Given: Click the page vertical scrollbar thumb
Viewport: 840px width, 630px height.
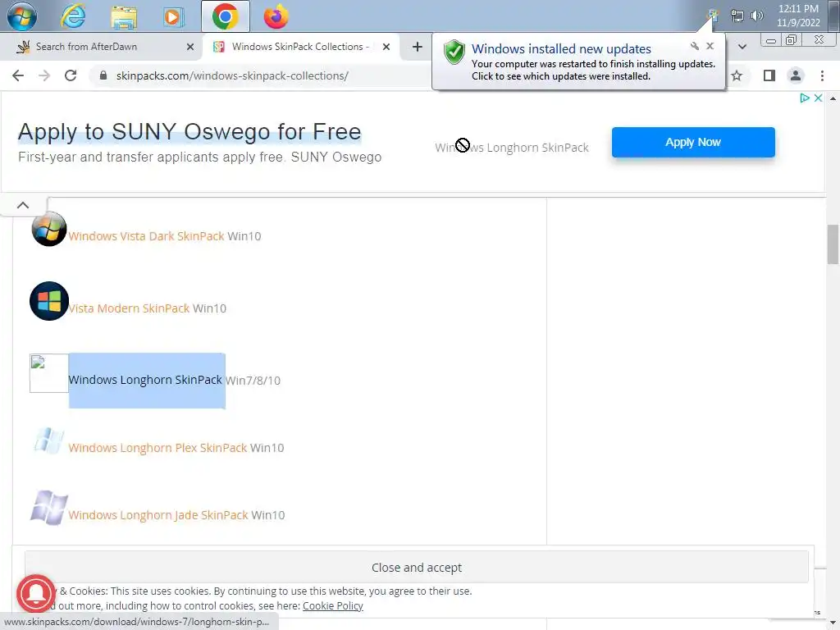Looking at the screenshot, I should pyautogui.click(x=833, y=244).
